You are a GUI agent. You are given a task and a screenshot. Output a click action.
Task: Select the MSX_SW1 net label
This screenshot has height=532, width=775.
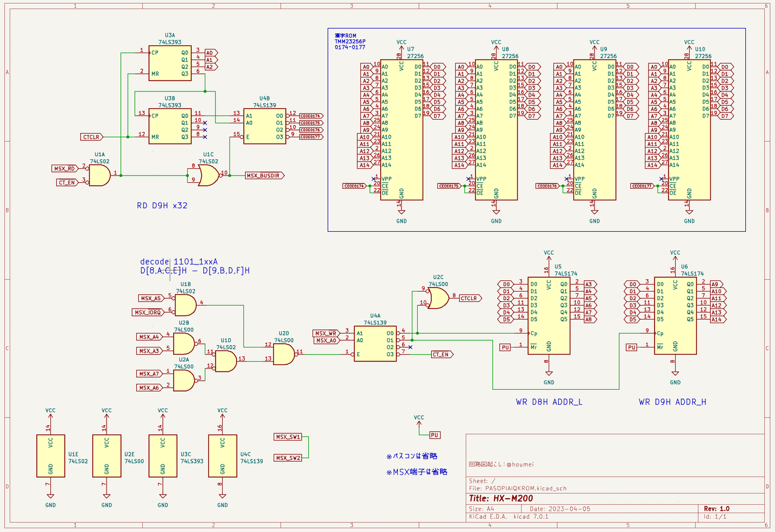click(288, 437)
